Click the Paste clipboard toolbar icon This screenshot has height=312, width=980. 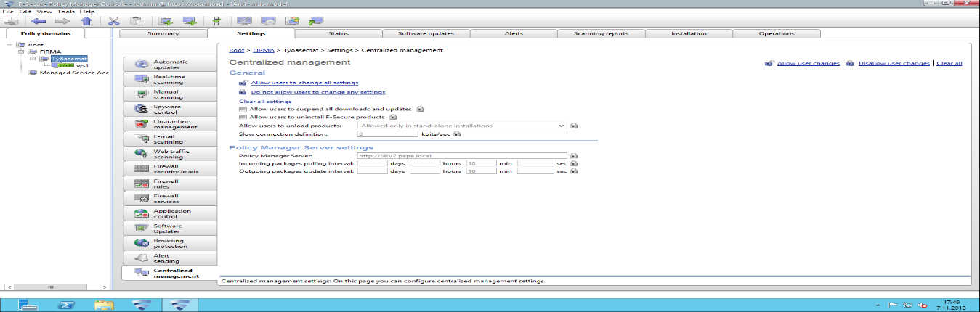click(137, 21)
